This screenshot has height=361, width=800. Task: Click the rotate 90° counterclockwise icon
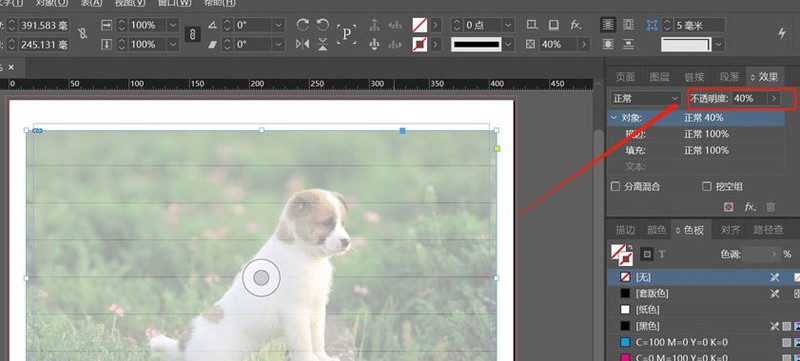coord(322,24)
